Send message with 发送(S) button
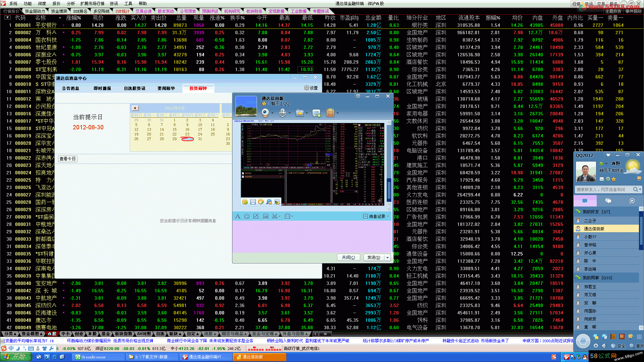This screenshot has width=644, height=362. pos(373,257)
